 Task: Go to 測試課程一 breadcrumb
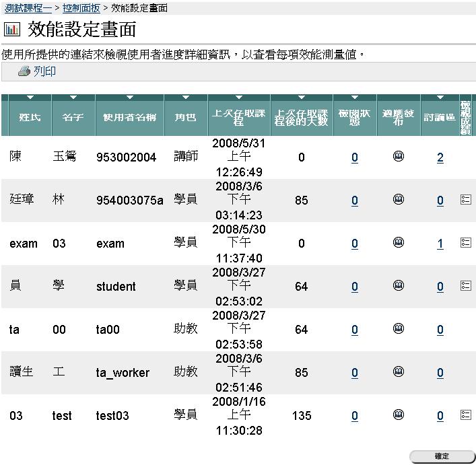point(28,9)
